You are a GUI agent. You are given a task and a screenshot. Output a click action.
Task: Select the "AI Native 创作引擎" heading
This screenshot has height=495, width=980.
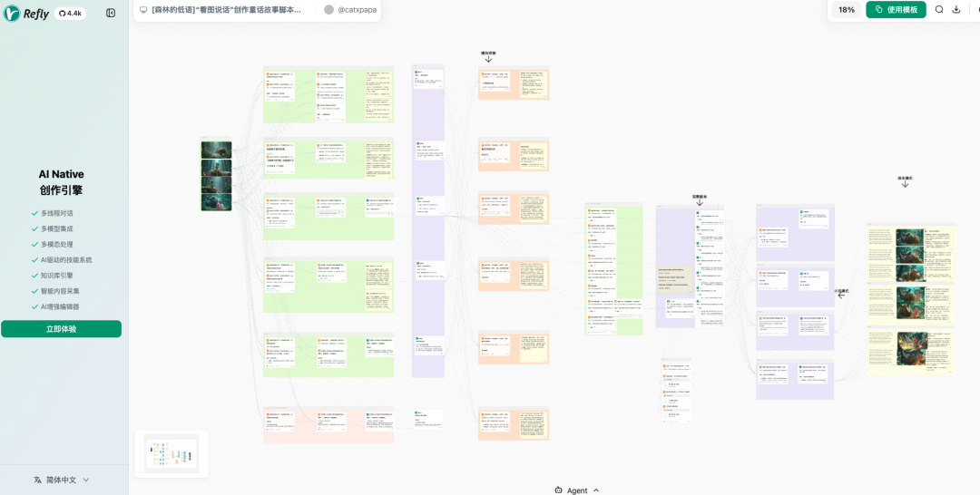pyautogui.click(x=62, y=182)
